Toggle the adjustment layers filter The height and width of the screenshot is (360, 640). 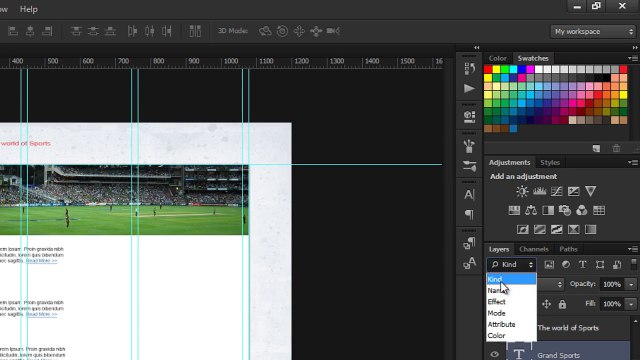click(x=566, y=264)
